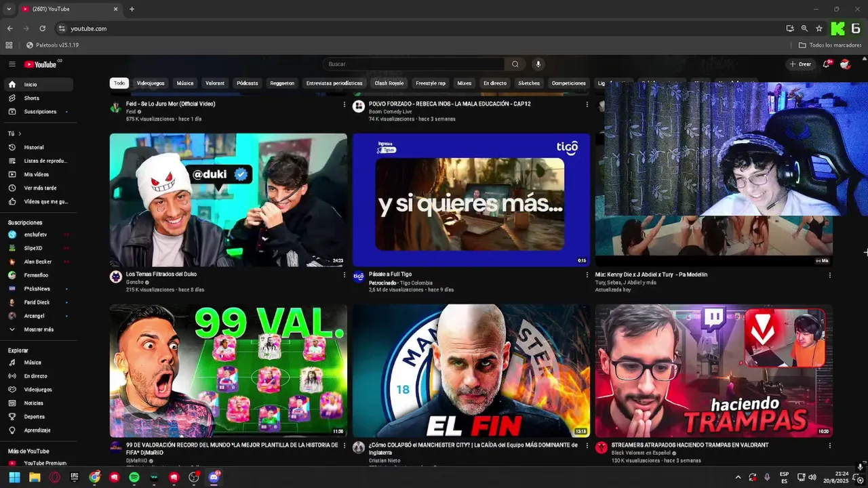The height and width of the screenshot is (488, 868).
Task: Open enchufetv subscription channel
Action: pyautogui.click(x=39, y=235)
